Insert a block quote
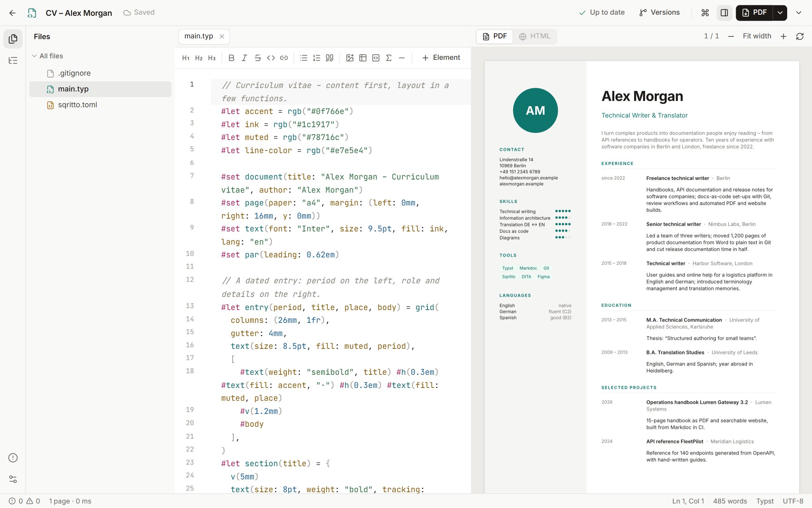The width and height of the screenshot is (812, 508). (x=330, y=58)
